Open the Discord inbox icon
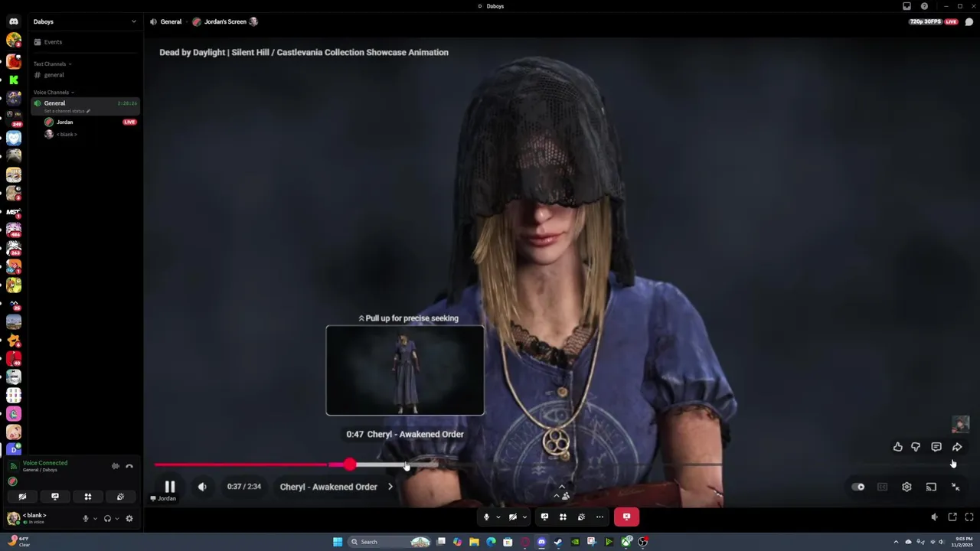 click(907, 6)
